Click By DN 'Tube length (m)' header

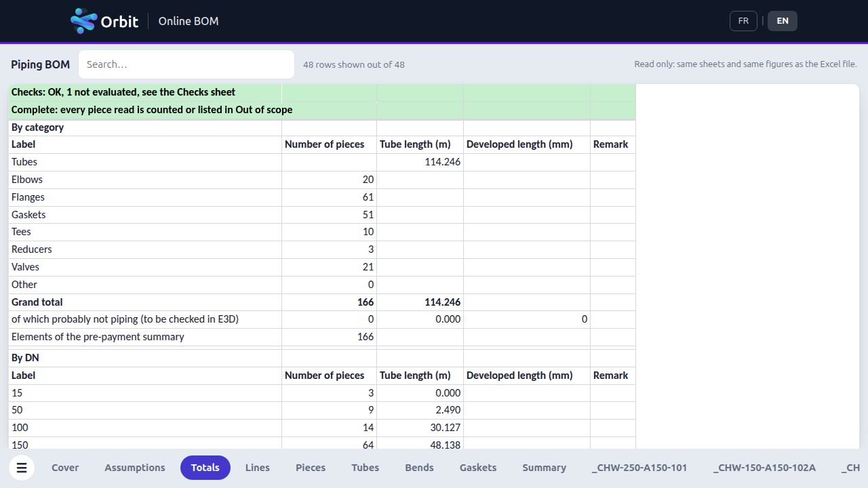(x=415, y=375)
